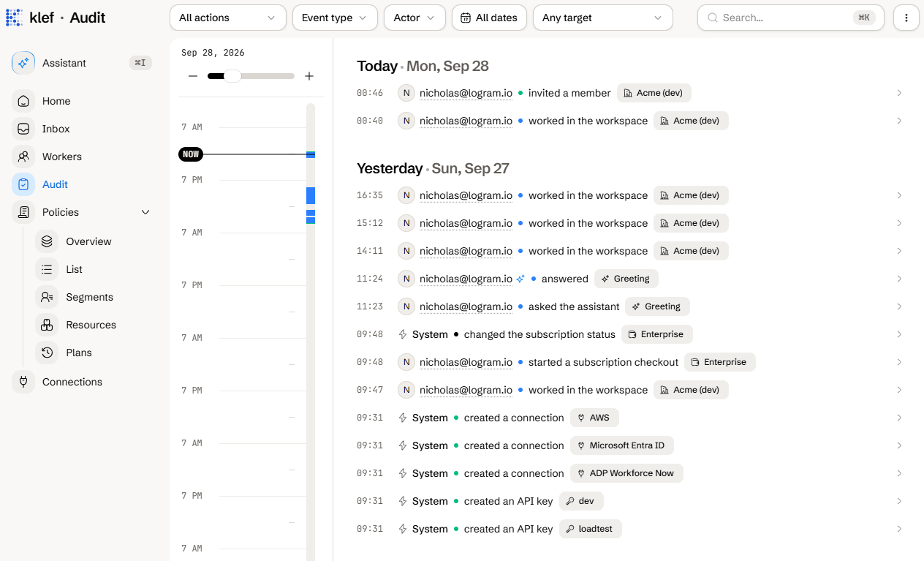The height and width of the screenshot is (561, 924).
Task: Click nicholas@logram.io on 00:46 row
Action: click(466, 93)
